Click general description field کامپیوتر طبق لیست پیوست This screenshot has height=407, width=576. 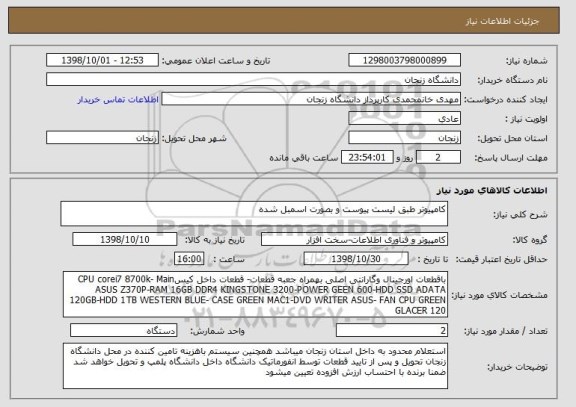254,213
